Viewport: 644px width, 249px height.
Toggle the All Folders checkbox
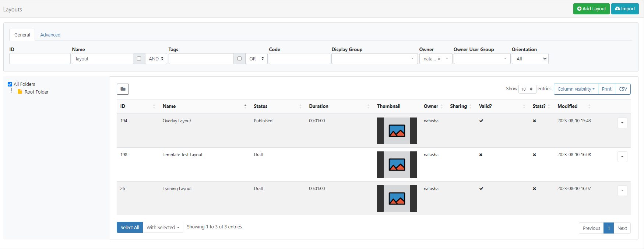click(10, 84)
